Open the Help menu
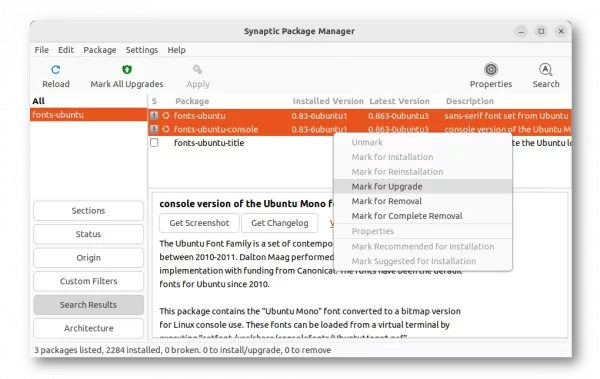600x379 pixels. point(176,50)
